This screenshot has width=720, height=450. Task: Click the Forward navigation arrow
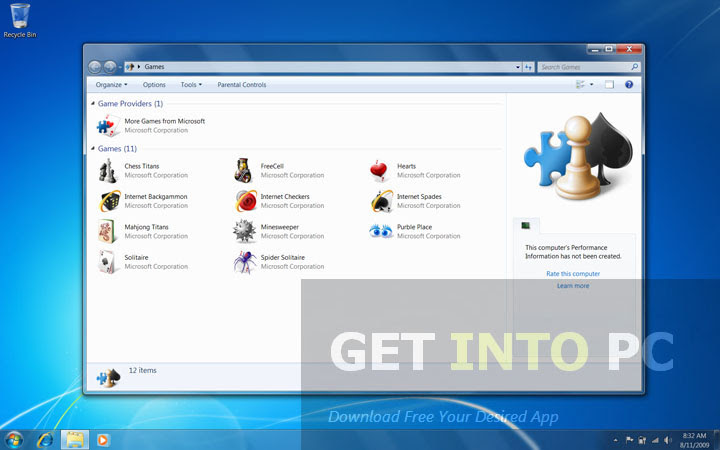click(x=109, y=67)
